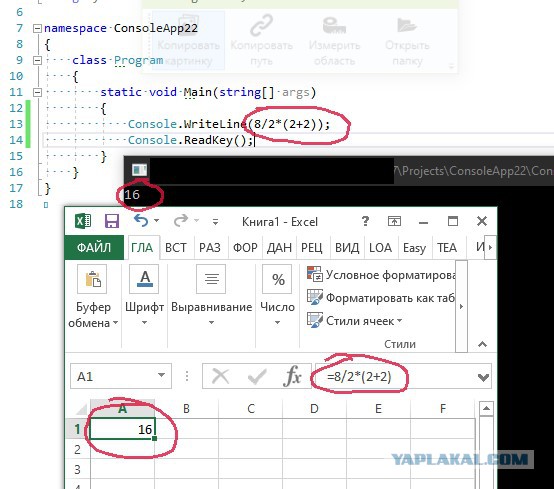Switch to the ВСТ ribbon tab
The width and height of the screenshot is (554, 489).
click(176, 248)
